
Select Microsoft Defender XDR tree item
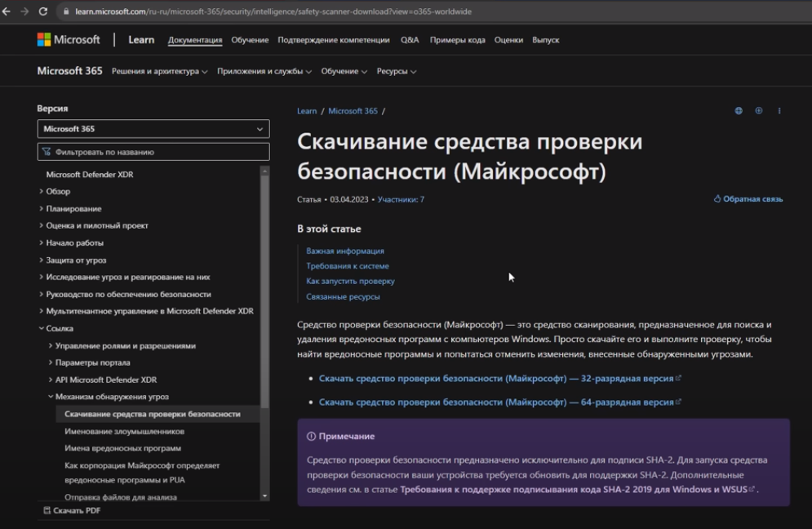(x=90, y=175)
